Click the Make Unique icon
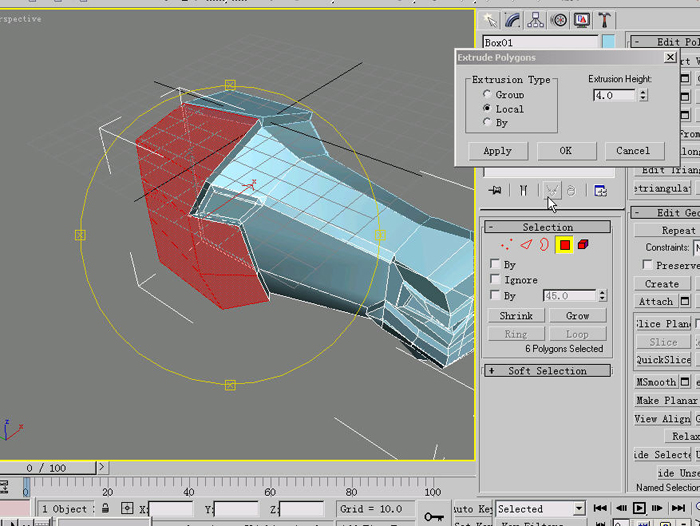This screenshot has height=526, width=700. [x=552, y=191]
